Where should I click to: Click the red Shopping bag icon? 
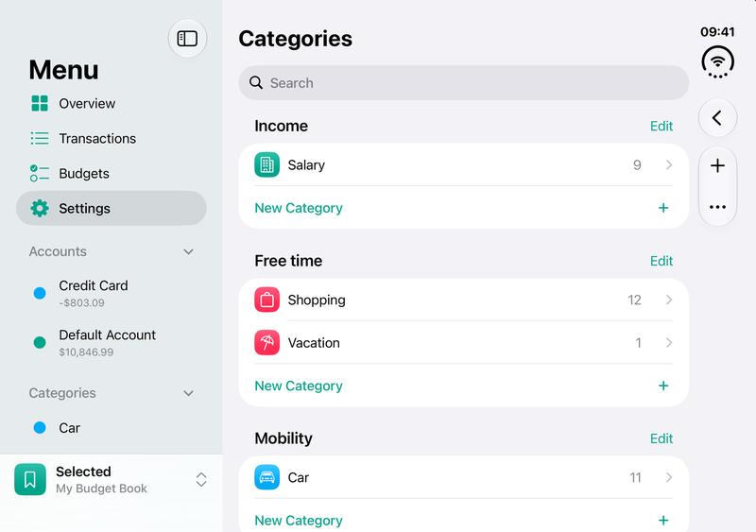(x=266, y=300)
